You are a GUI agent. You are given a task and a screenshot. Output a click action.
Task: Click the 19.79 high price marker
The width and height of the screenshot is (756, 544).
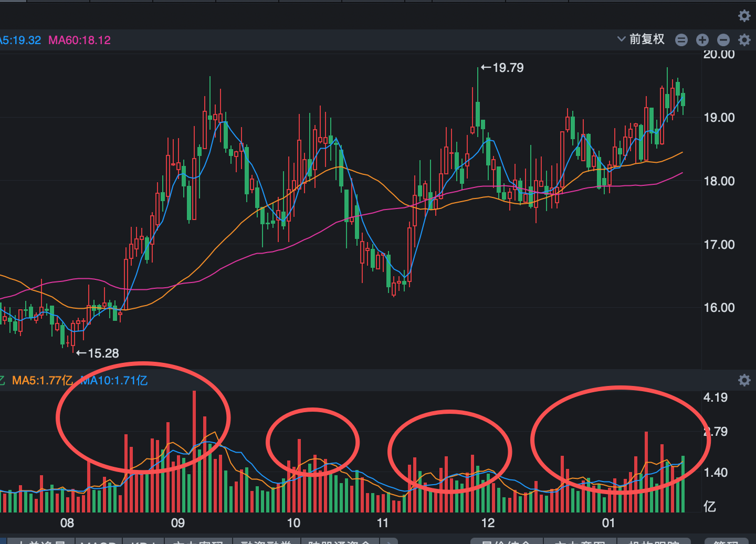pos(502,68)
